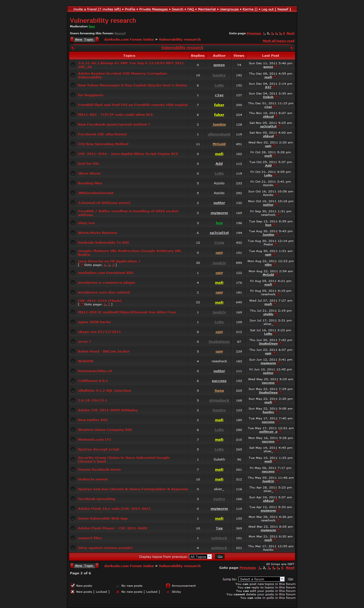Click 'Mark all topics read' link
Image resolution: width=364 pixels, height=608 pixels.
(278, 41)
